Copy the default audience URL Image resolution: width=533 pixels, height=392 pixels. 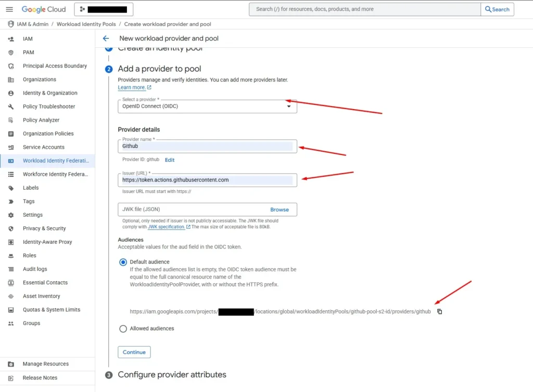tap(439, 311)
